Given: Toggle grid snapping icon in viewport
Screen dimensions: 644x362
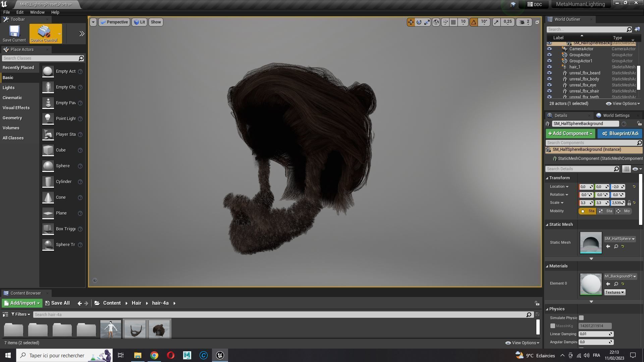Looking at the screenshot, I should (453, 22).
